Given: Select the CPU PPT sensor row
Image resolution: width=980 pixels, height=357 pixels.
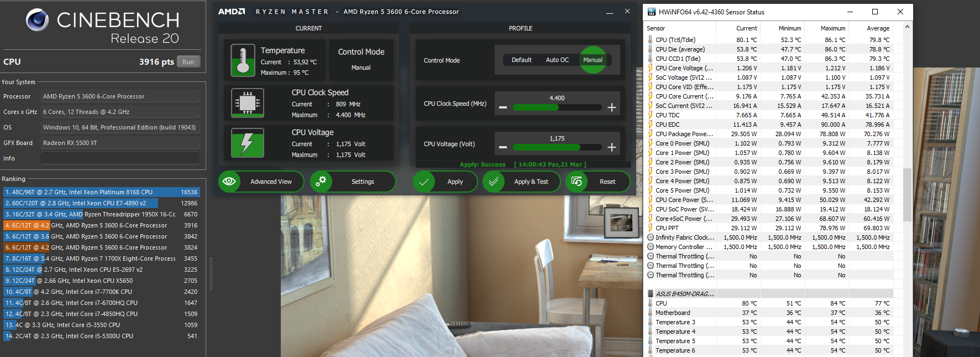Looking at the screenshot, I should pyautogui.click(x=769, y=228).
